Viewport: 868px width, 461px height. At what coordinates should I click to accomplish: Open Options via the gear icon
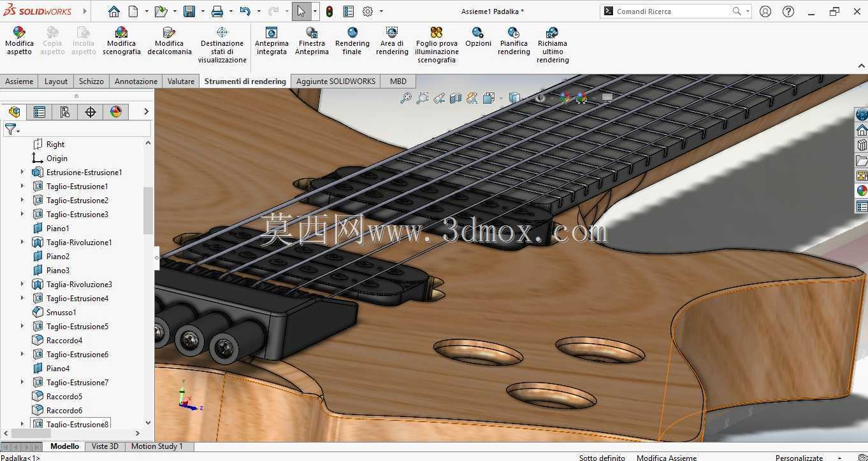point(368,11)
